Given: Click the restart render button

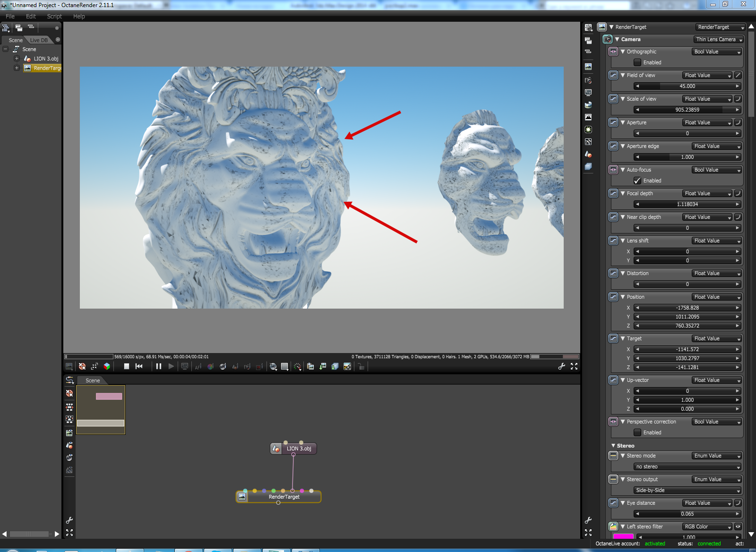Looking at the screenshot, I should [139, 366].
